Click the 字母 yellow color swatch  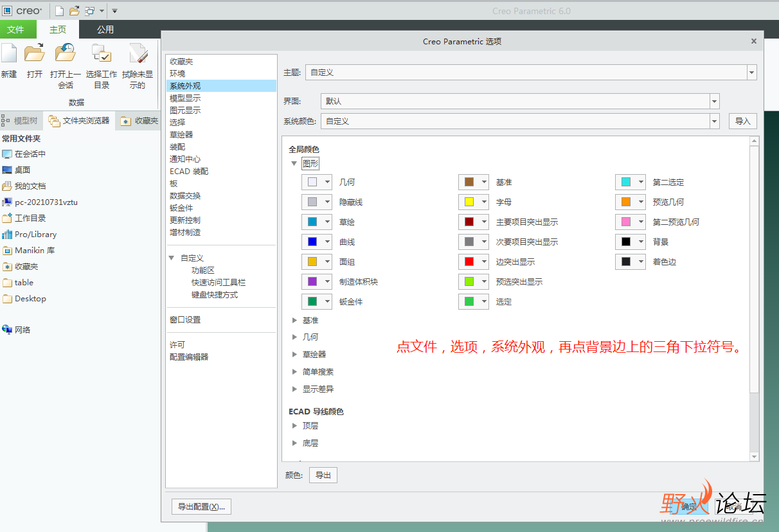point(469,202)
